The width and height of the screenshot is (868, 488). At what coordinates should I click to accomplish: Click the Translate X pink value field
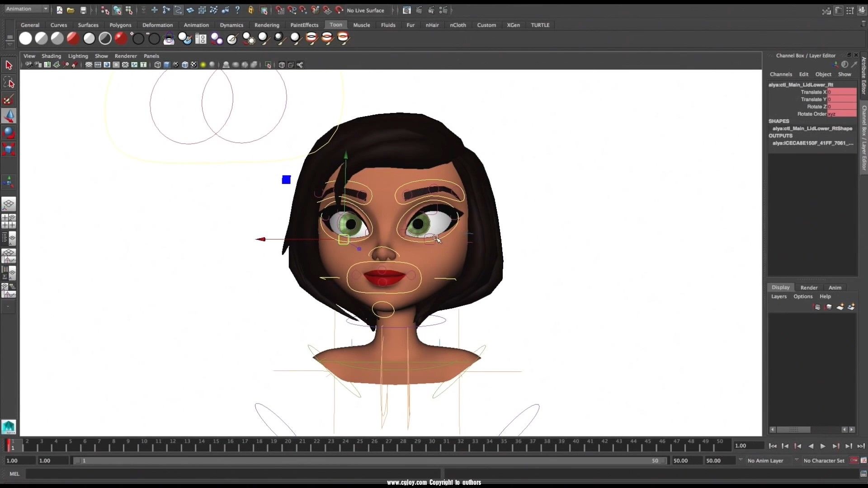[x=842, y=92]
